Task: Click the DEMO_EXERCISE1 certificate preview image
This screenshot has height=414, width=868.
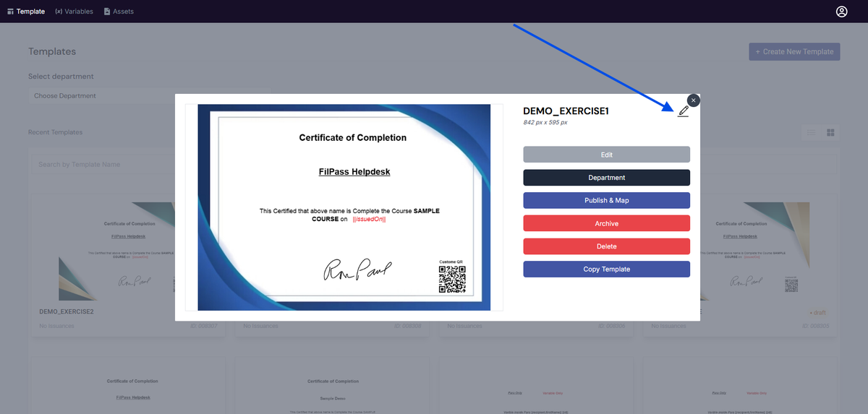Action: 344,207
